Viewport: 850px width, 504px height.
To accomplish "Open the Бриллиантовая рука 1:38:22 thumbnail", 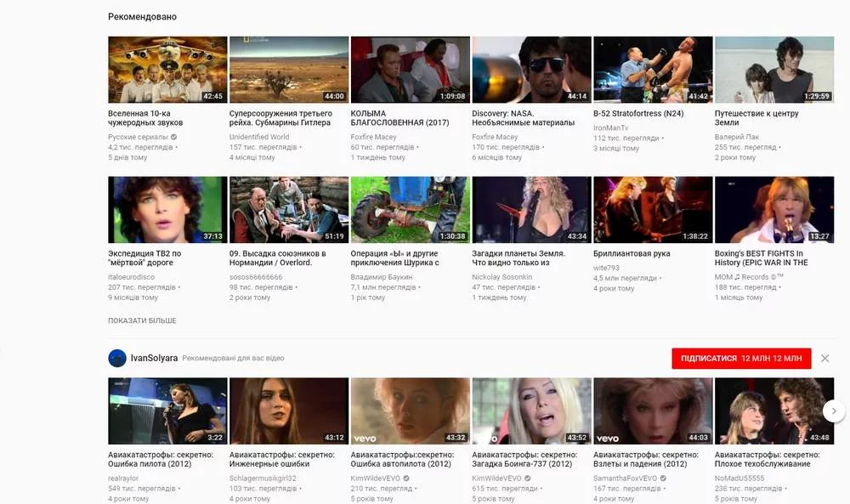I will point(653,209).
